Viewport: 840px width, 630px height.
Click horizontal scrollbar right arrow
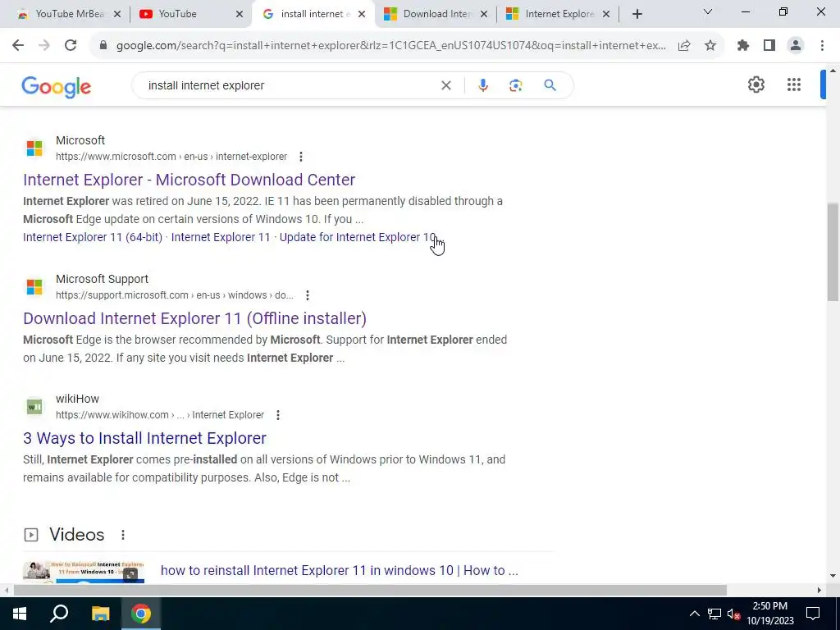[819, 590]
